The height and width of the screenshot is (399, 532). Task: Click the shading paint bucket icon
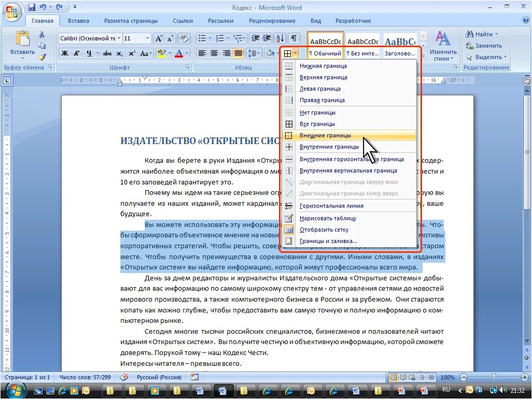(x=271, y=53)
